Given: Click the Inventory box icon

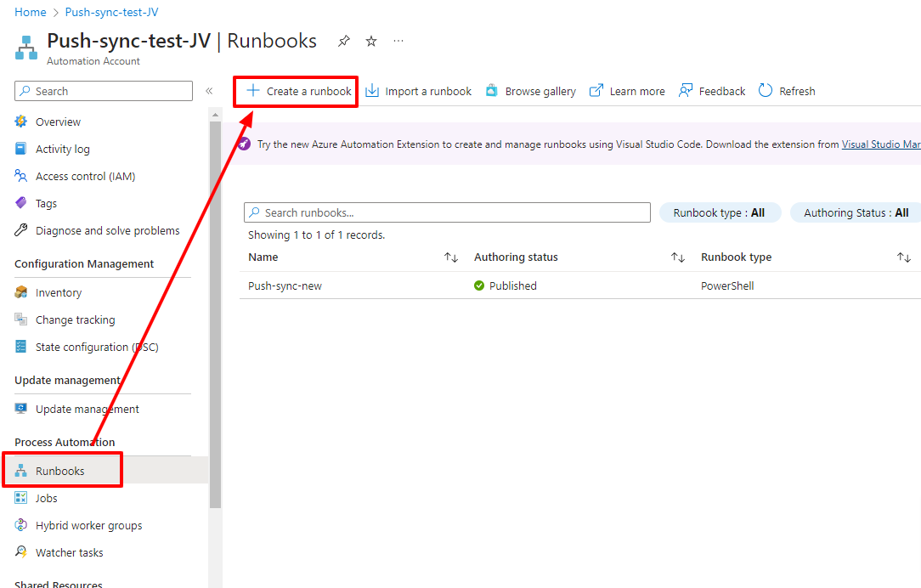Looking at the screenshot, I should pos(21,292).
